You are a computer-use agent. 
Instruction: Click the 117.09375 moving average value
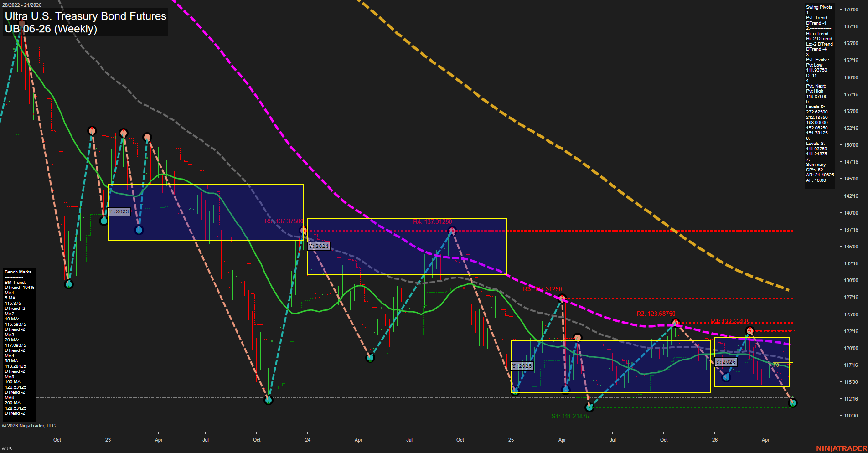pyautogui.click(x=15, y=345)
